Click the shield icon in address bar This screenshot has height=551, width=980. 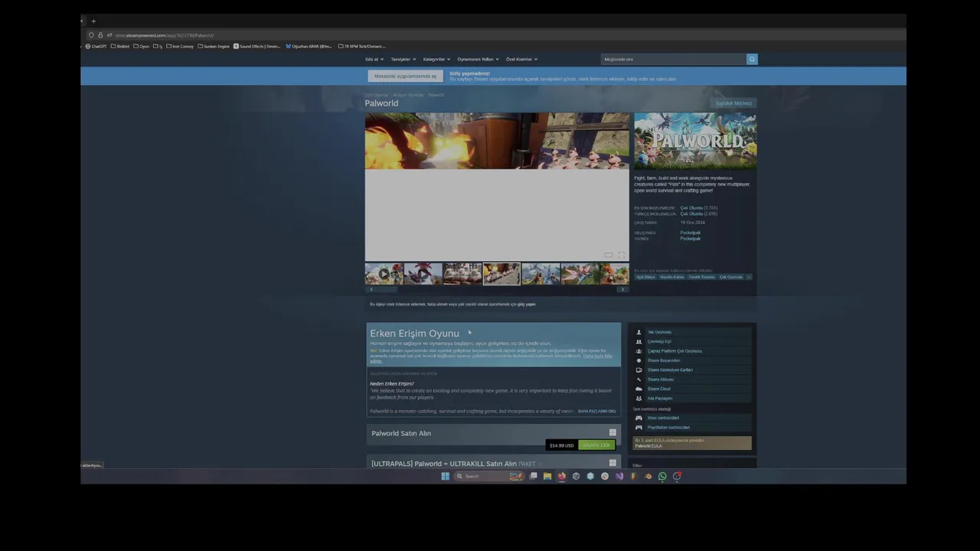click(92, 35)
